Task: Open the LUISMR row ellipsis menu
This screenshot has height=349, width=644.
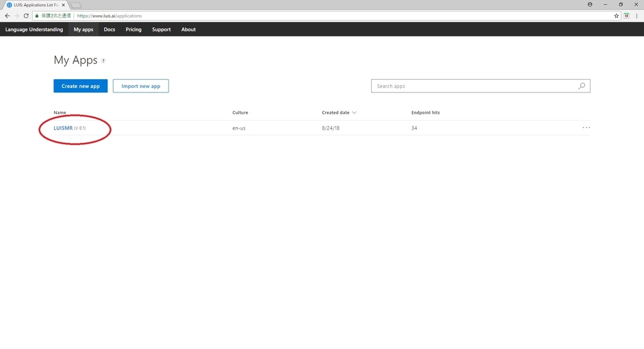Action: pos(586,128)
